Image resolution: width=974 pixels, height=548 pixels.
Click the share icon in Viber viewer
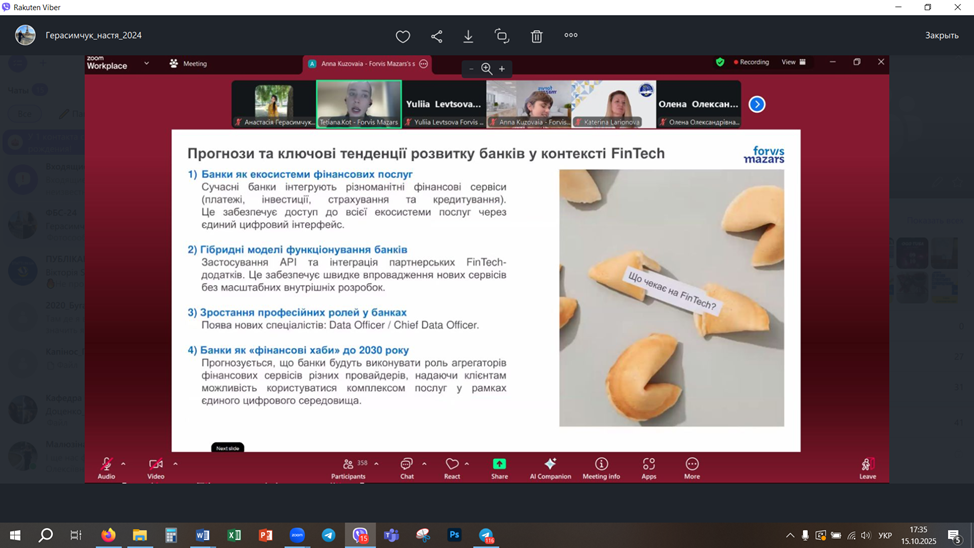tap(436, 36)
